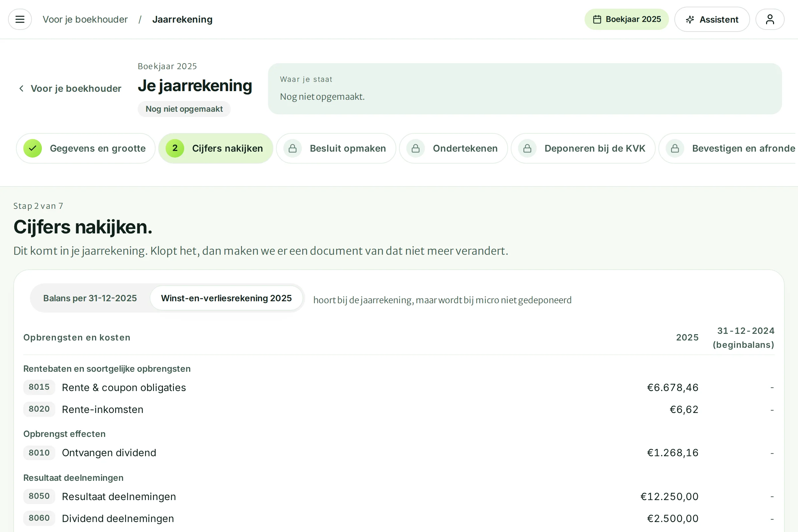
Task: Click the green checkmark for Gegevens en grootte
Action: click(x=33, y=148)
